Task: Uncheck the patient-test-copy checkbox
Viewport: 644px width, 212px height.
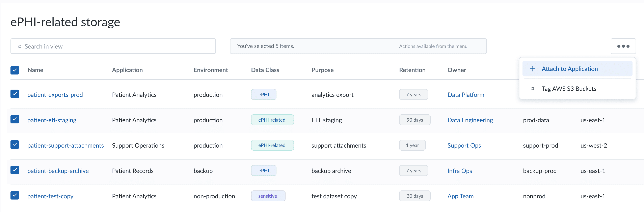Action: click(x=15, y=195)
